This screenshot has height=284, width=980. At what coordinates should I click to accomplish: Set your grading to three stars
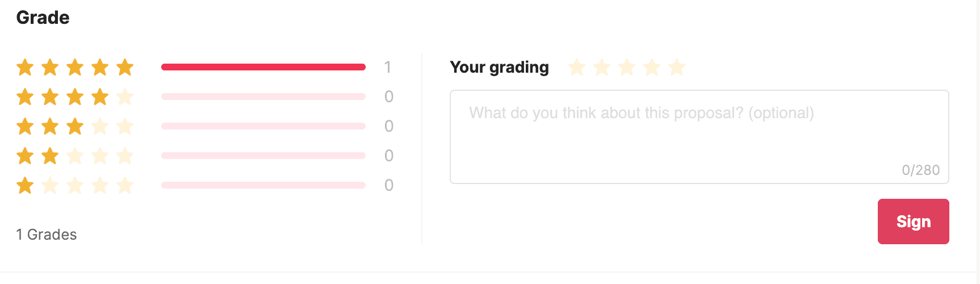(627, 68)
